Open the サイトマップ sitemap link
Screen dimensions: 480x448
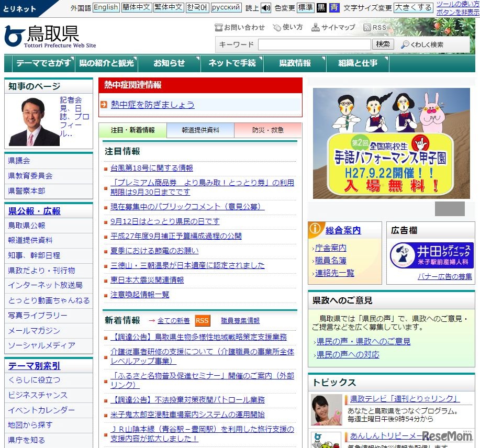pos(333,28)
